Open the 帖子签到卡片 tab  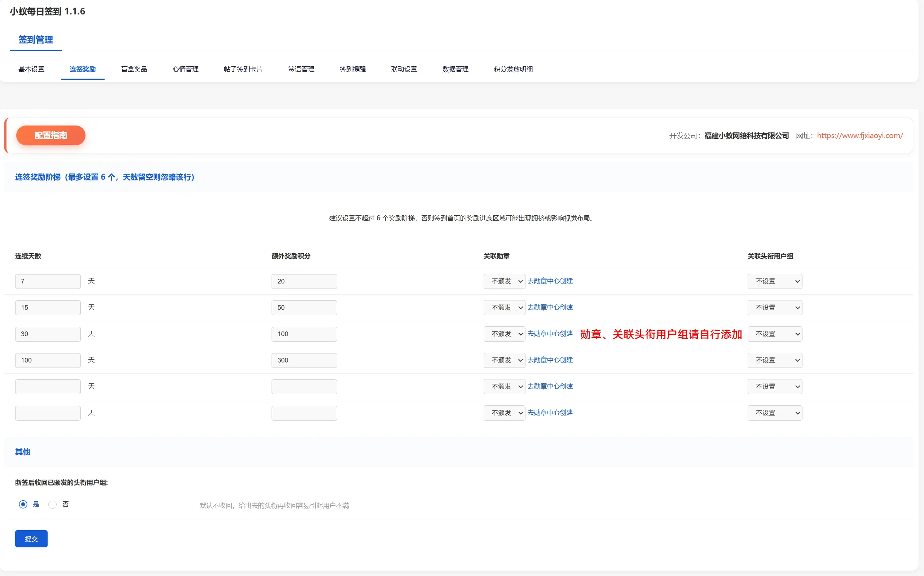pos(243,69)
